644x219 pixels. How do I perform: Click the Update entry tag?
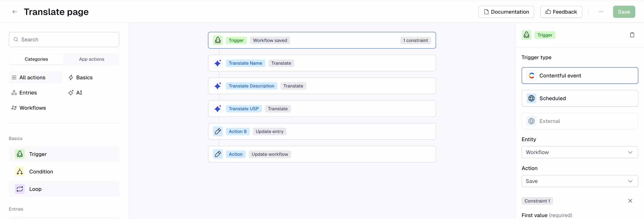(x=269, y=131)
